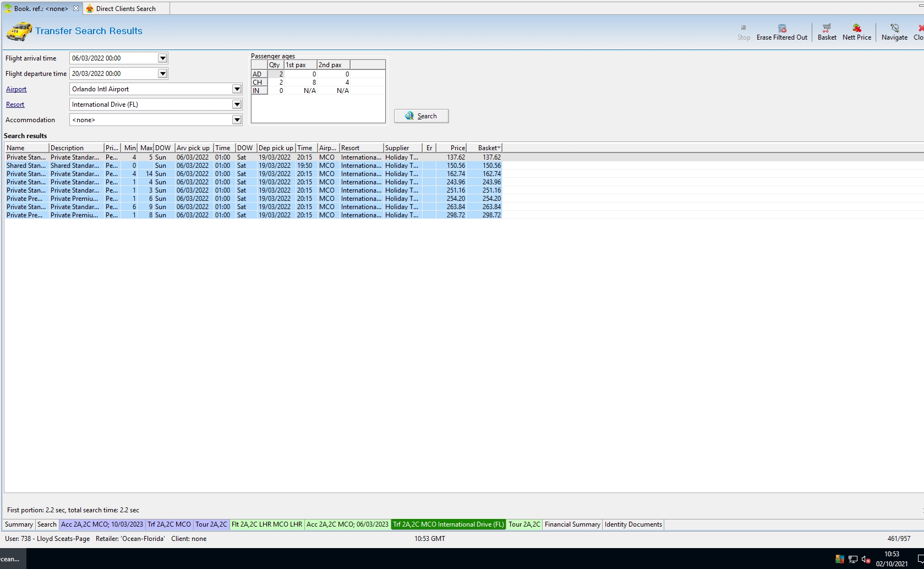Viewport: 924px width, 569px height.
Task: Open the Identity Documents tab
Action: point(633,524)
